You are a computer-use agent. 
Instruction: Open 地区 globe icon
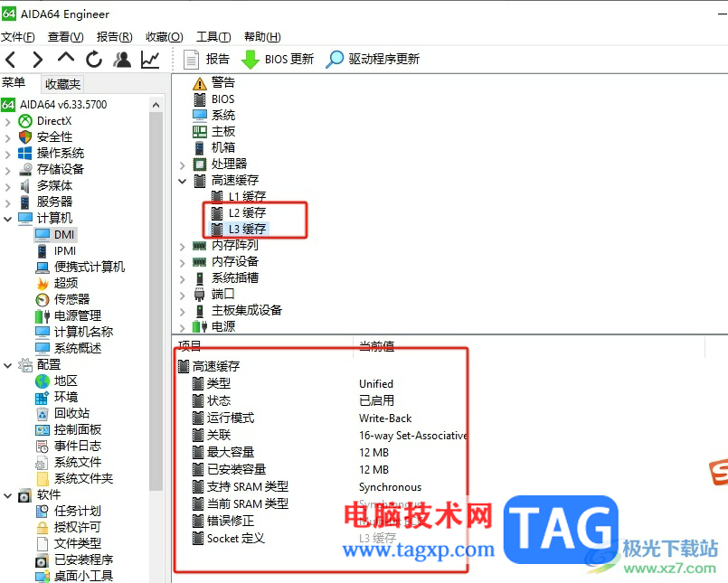click(x=43, y=381)
